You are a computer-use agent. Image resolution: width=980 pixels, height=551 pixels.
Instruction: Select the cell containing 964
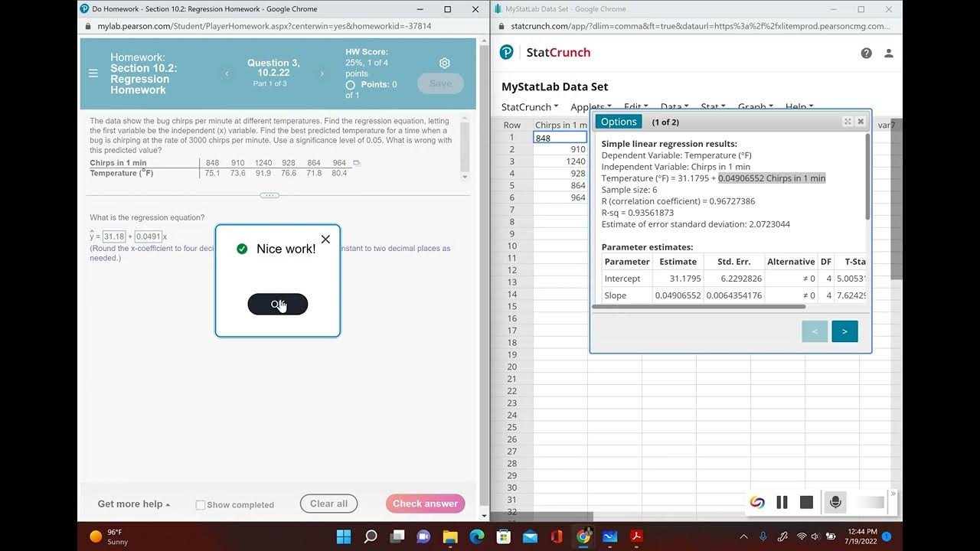click(560, 197)
